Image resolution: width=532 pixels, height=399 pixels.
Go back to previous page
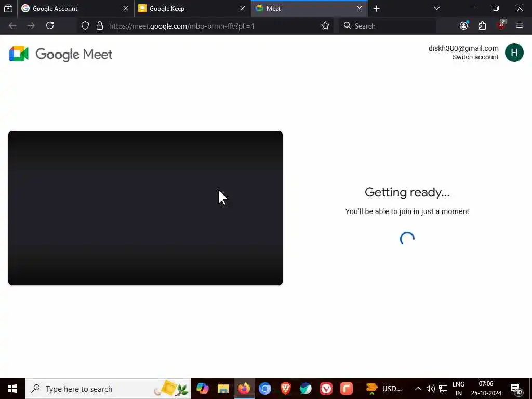point(12,26)
